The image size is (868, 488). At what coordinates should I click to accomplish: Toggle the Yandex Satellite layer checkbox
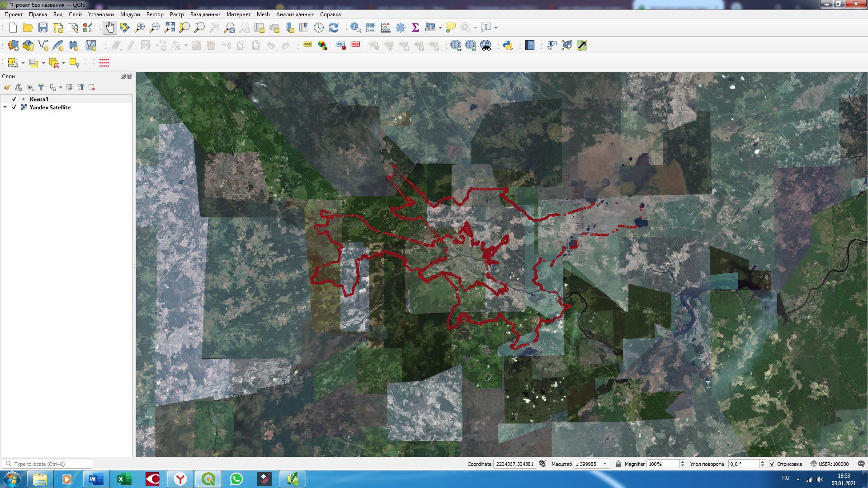14,108
